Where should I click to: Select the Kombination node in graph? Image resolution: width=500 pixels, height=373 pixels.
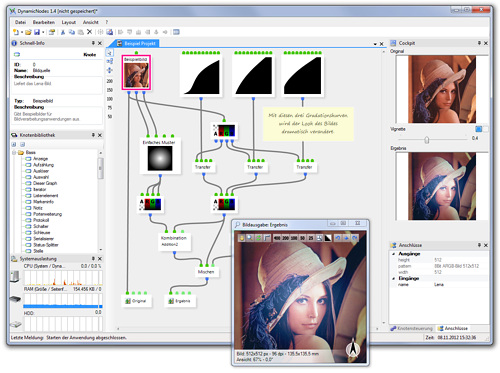tap(174, 241)
